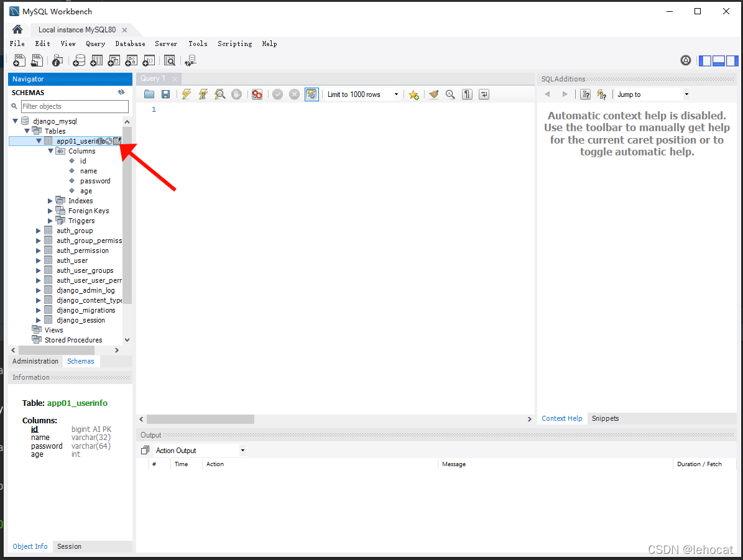This screenshot has width=743, height=560.
Task: Click the query editor horizontal scrollbar thumb
Action: click(200, 420)
